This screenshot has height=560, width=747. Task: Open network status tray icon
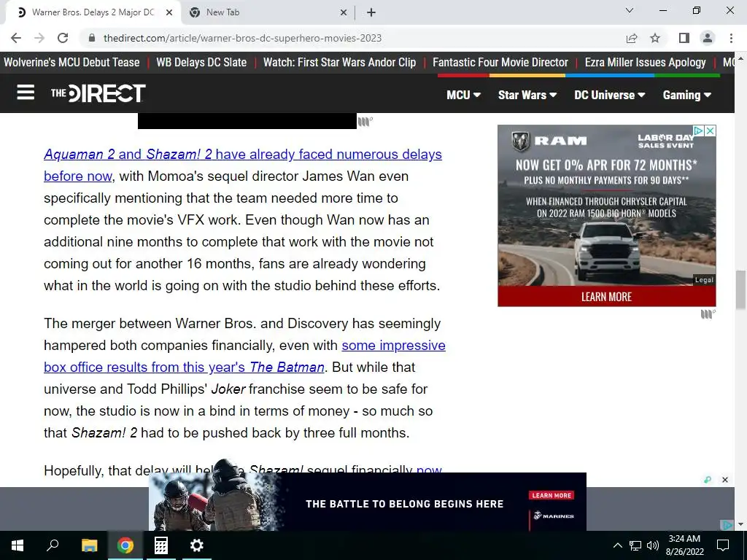coord(635,545)
